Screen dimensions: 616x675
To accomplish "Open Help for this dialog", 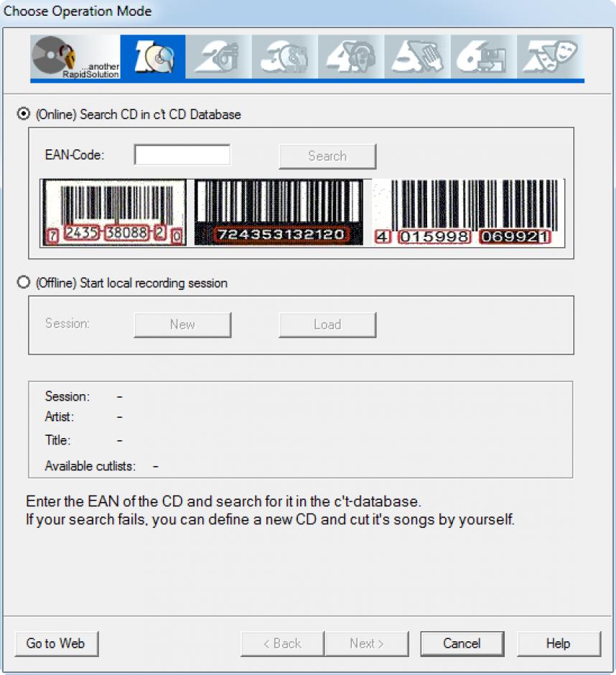I will [x=559, y=643].
